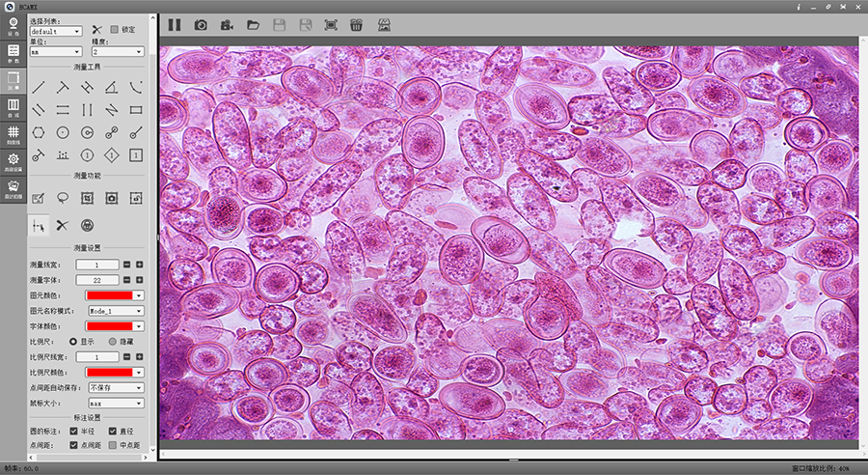Click the scissors icon next to the list dropdown

(x=97, y=29)
